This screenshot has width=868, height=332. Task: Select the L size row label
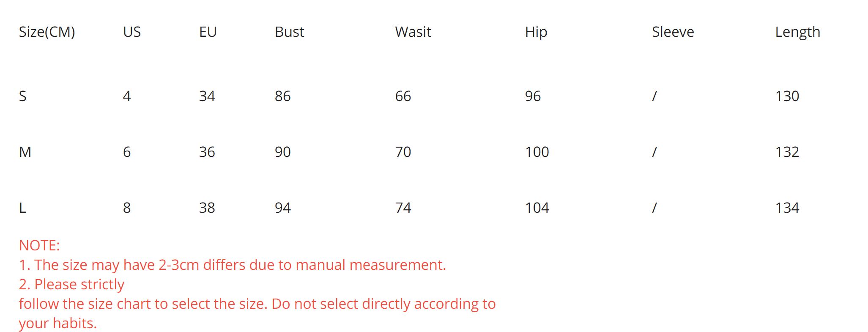click(23, 208)
